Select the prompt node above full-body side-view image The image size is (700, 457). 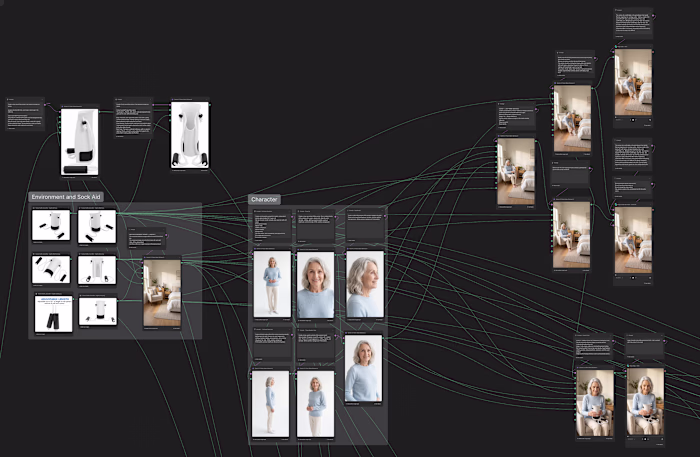pyautogui.click(x=272, y=345)
